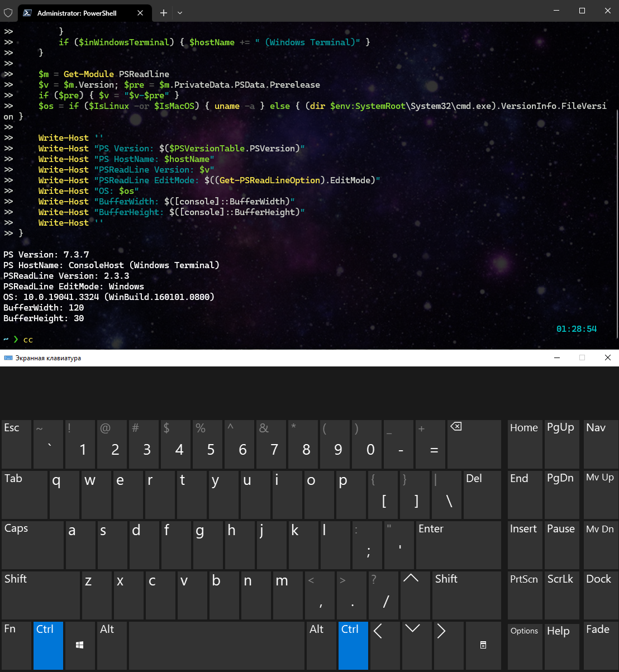The image size is (619, 672).
Task: Click the space bar key
Action: 217,645
